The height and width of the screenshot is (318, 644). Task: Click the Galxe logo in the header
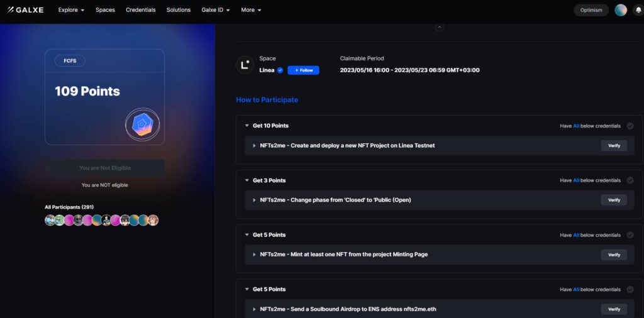tap(25, 10)
